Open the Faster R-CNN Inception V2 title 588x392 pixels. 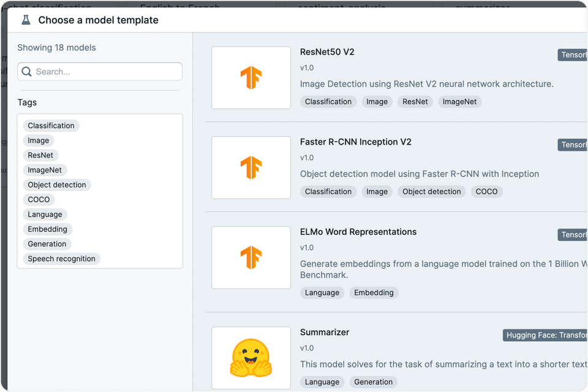coord(355,142)
